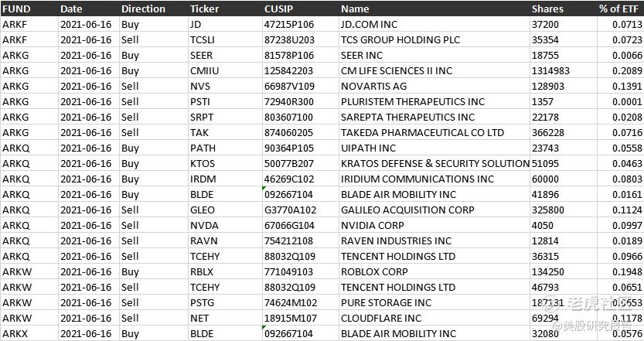644x341 pixels.
Task: Select the % of ETF header cell
Action: click(620, 9)
